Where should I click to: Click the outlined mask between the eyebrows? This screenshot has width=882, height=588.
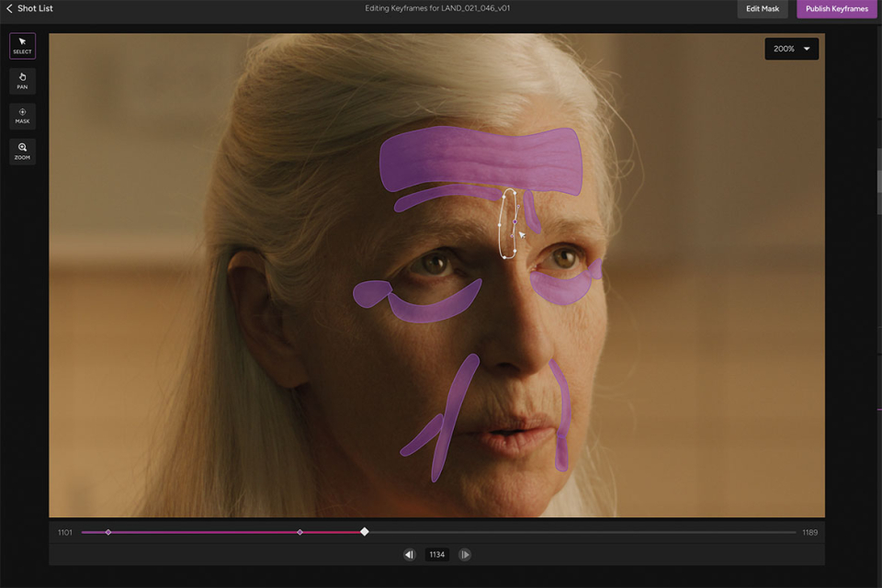[x=508, y=223]
